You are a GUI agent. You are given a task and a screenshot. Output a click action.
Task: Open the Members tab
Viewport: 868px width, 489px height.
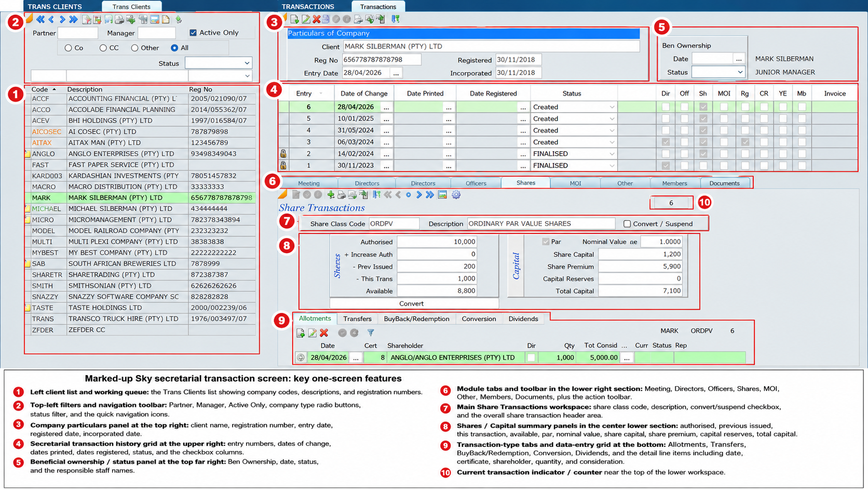pos(674,183)
